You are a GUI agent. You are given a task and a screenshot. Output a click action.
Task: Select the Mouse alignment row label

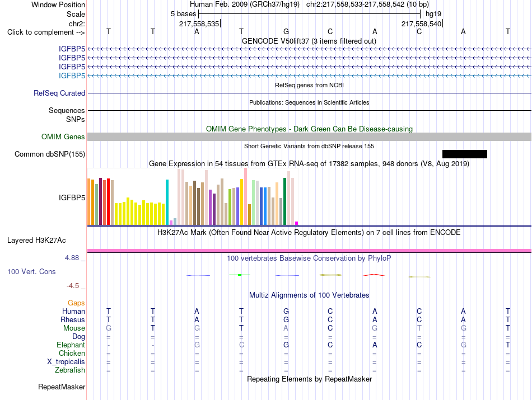tap(74, 328)
